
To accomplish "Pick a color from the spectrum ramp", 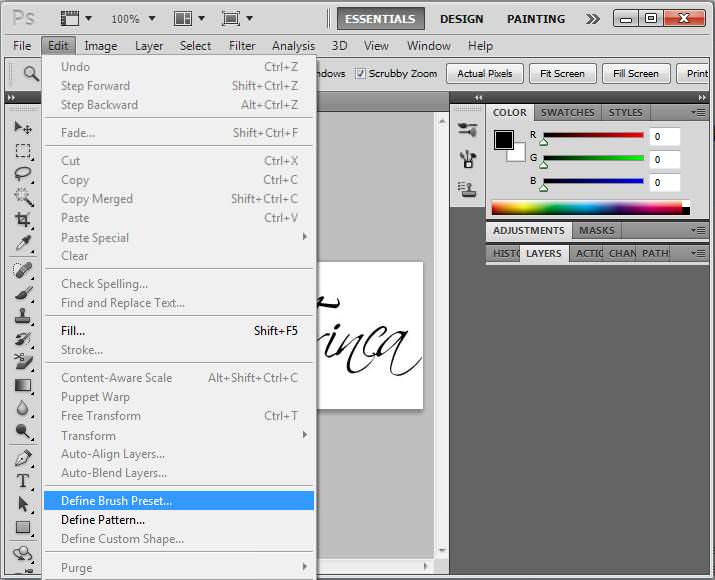I will tap(591, 208).
